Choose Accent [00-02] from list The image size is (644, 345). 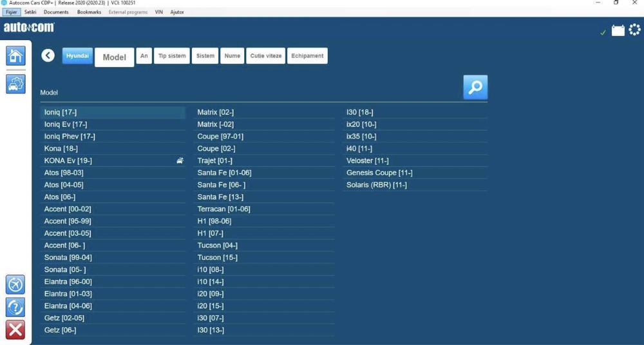[113, 209]
